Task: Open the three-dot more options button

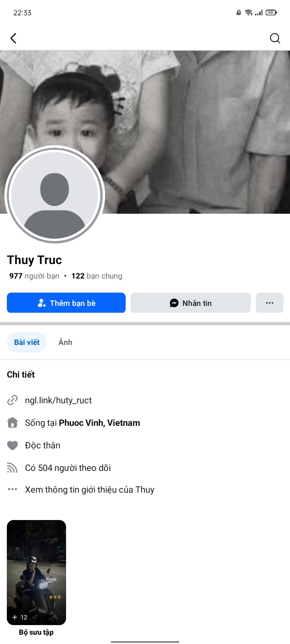Action: click(269, 303)
